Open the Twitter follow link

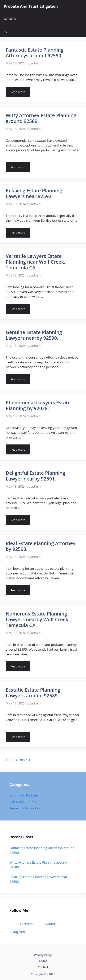click(50, 923)
